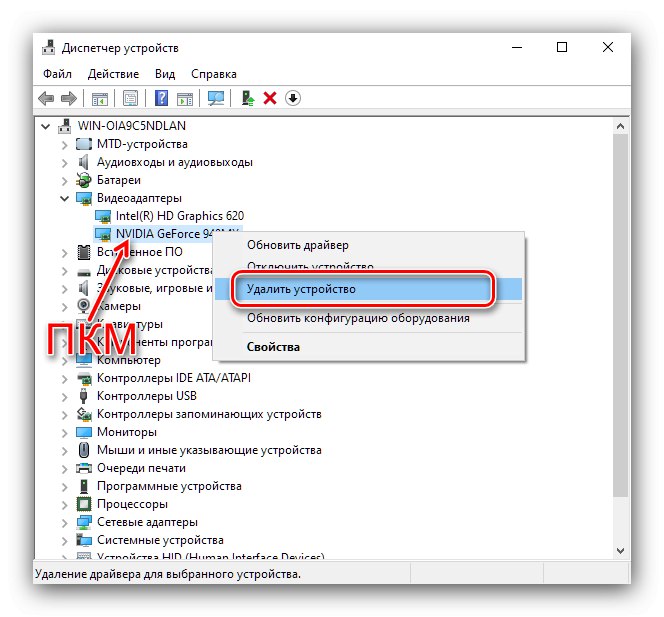Click Show/Hide Console Tree toolbar icon
This screenshot has height=617, width=664.
click(x=100, y=99)
